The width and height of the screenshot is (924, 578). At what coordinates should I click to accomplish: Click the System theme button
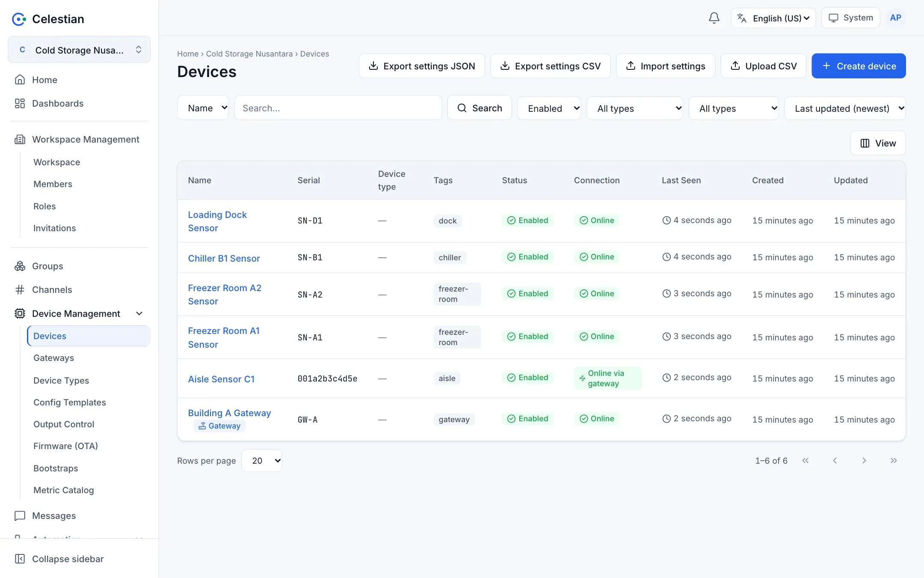[851, 18]
